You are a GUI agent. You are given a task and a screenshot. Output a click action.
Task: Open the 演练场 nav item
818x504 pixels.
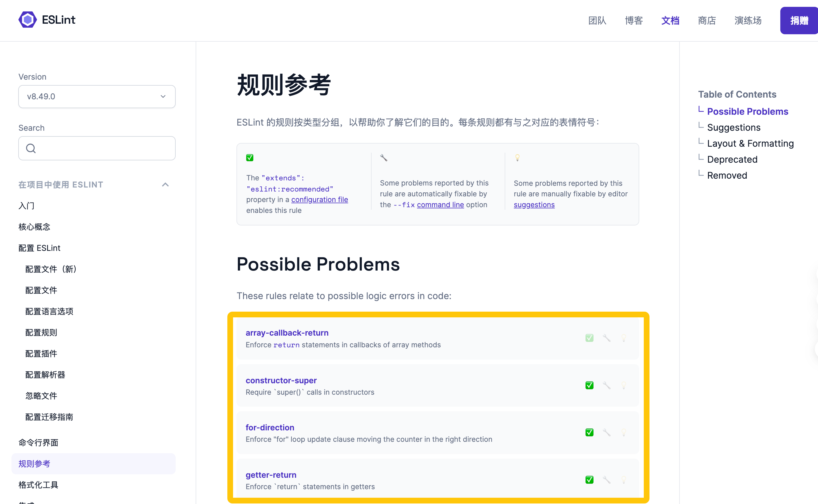pyautogui.click(x=748, y=21)
